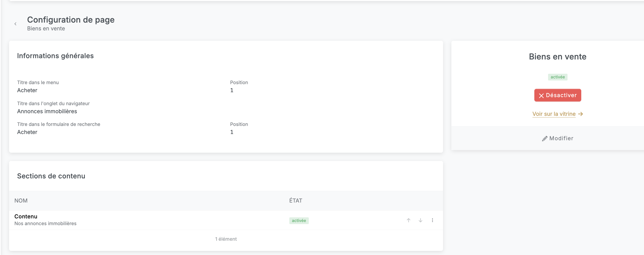Open the Voir sur la vitrine link

[x=554, y=114]
